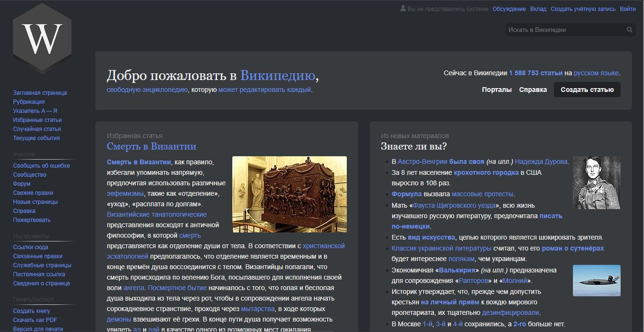The height and width of the screenshot is (332, 644).
Task: Click the sarcophagus image thumbnail
Action: tap(290, 194)
